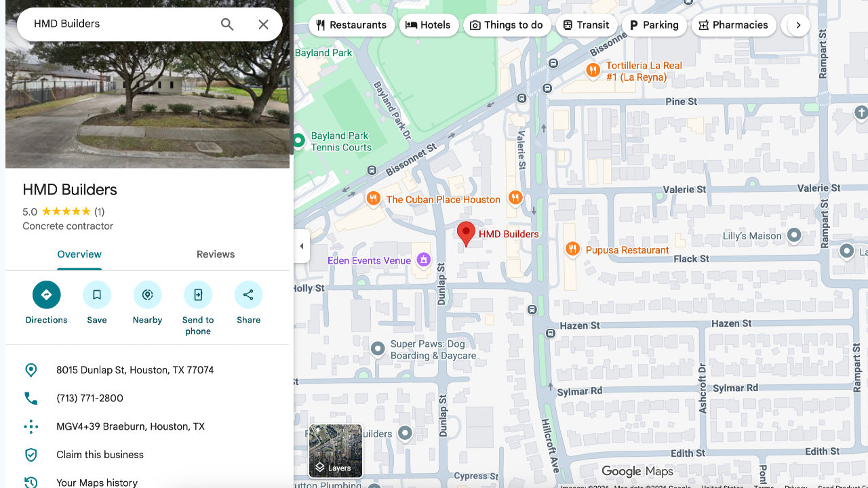Click The Cuban Place Houston label
This screenshot has height=488, width=868.
click(x=443, y=199)
